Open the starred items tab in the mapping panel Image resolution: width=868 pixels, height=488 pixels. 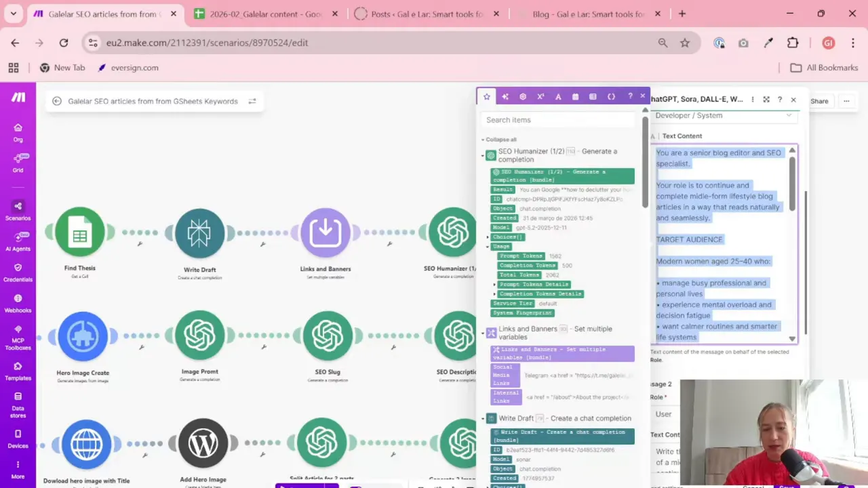pos(486,97)
